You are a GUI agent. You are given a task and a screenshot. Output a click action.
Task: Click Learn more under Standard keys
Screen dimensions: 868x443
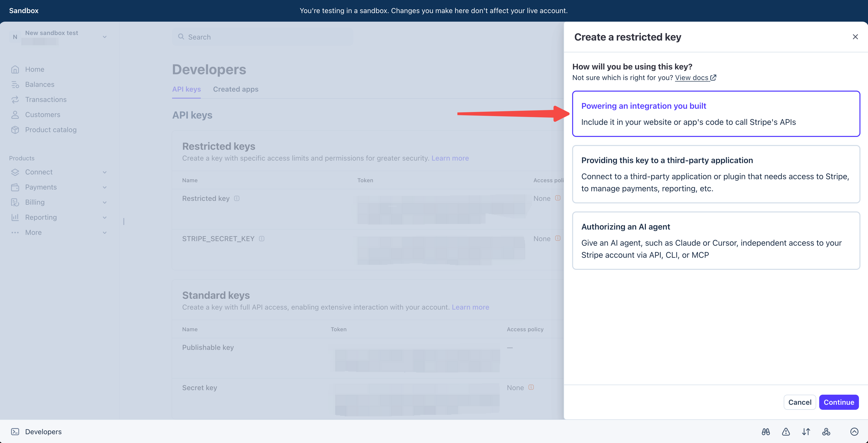coord(470,307)
